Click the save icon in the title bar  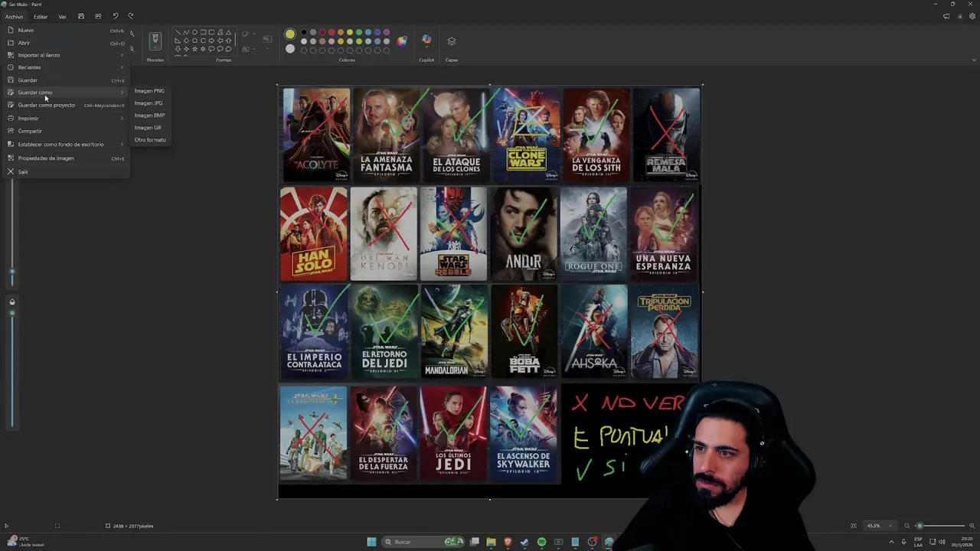[x=81, y=16]
